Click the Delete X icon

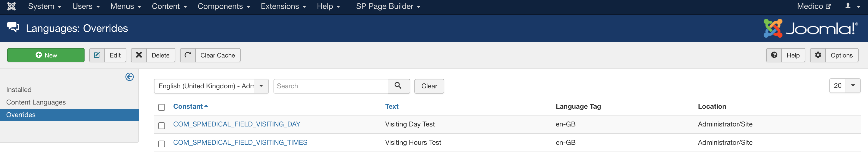click(139, 55)
